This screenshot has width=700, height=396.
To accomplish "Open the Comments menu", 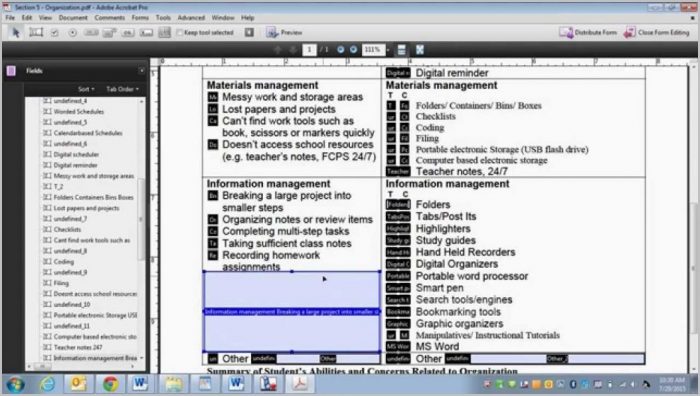I will pos(110,18).
